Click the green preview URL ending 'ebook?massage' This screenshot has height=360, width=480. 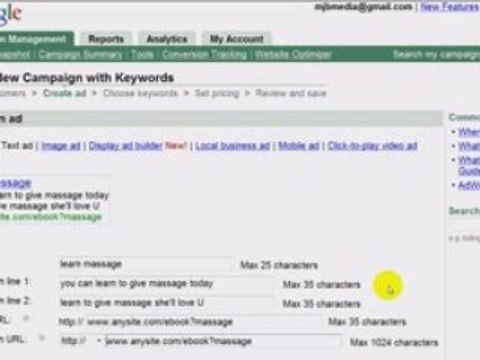click(x=51, y=217)
